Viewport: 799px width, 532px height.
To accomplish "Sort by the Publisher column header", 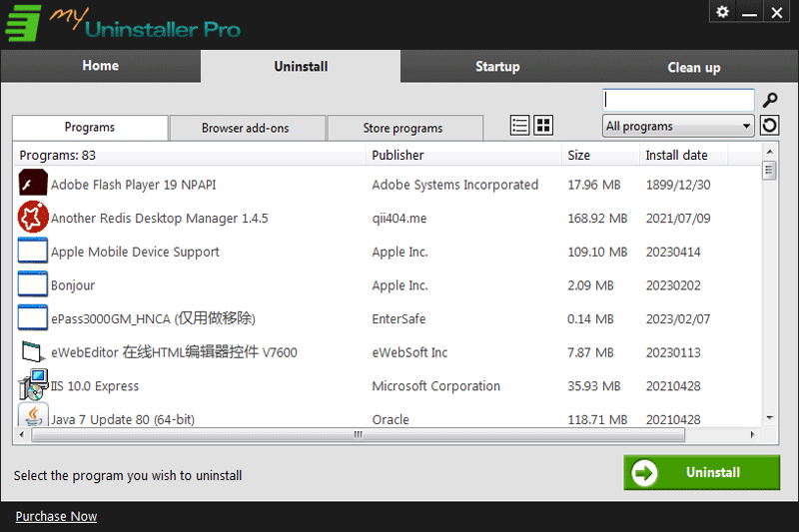I will click(463, 155).
